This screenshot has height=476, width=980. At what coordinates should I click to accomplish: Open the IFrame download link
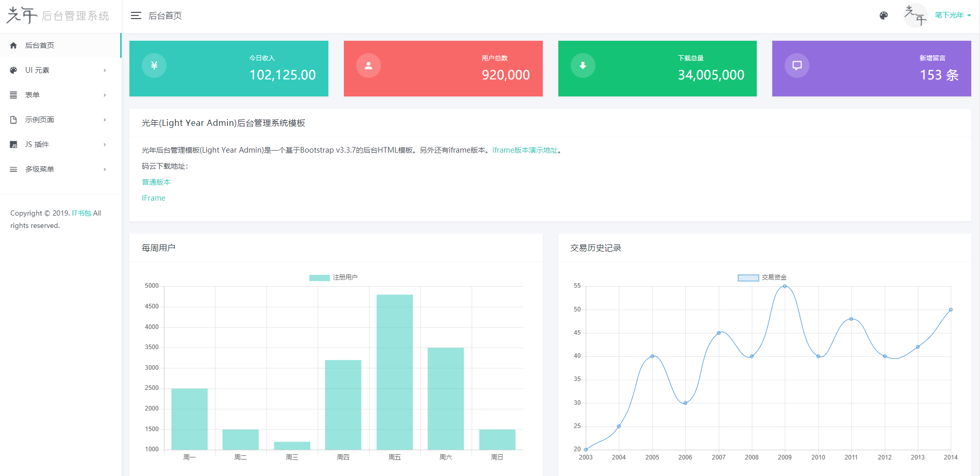(x=154, y=198)
